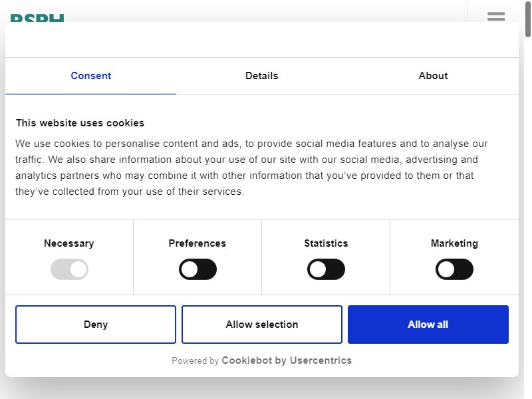
Task: Open the hamburger menu icon
Action: click(x=495, y=16)
